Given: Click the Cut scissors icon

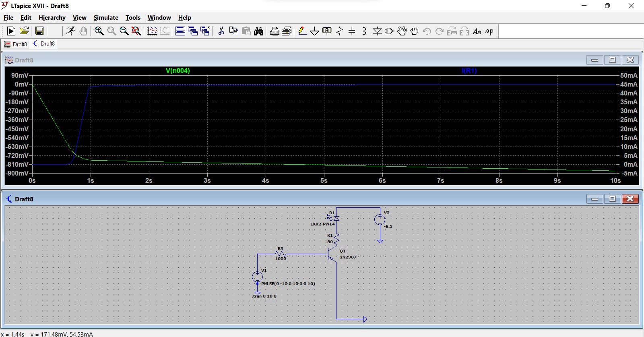Looking at the screenshot, I should point(221,31).
